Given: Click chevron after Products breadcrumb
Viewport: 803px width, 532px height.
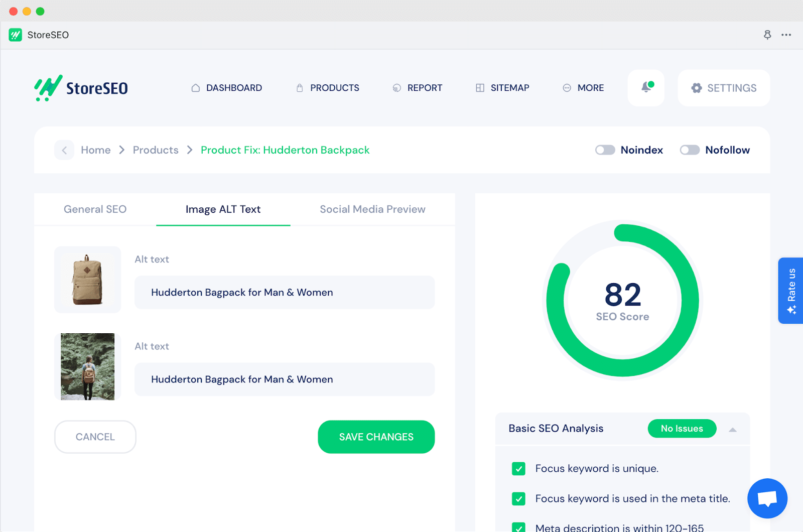Looking at the screenshot, I should (190, 150).
